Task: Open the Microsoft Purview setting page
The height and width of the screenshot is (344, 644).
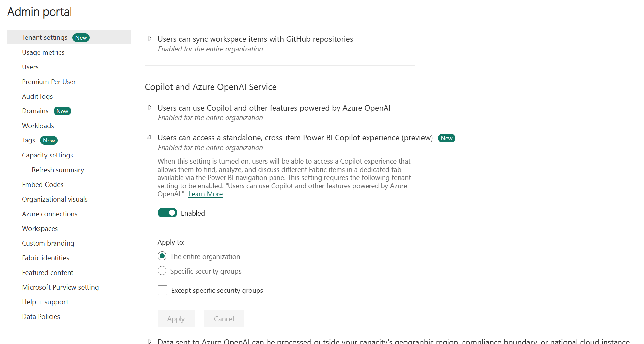Action: click(60, 287)
